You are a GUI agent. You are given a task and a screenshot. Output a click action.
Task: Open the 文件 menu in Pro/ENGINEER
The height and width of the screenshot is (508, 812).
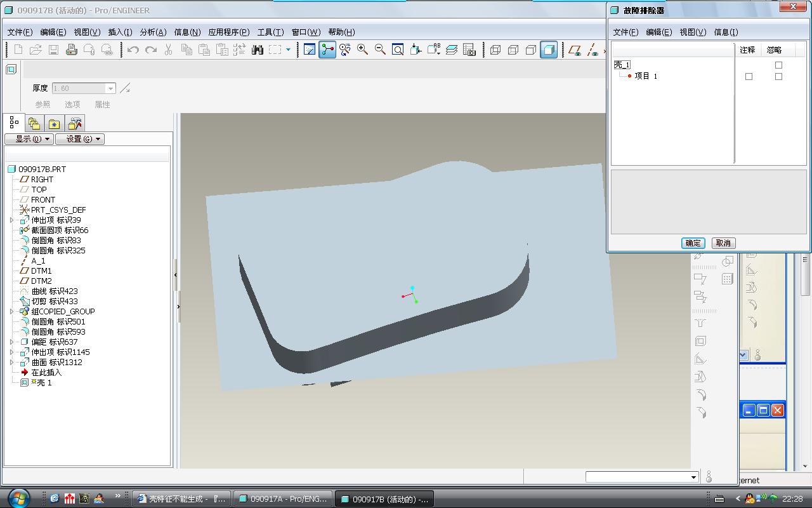click(x=20, y=32)
